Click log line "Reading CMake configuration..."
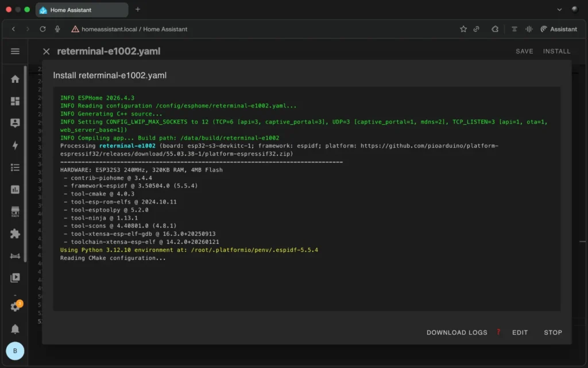588x368 pixels. (113, 258)
